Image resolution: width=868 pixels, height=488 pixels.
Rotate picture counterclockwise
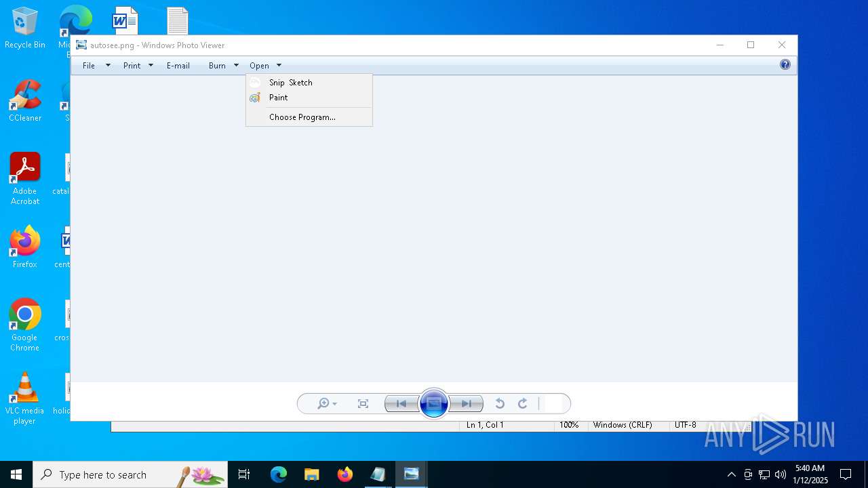coord(500,404)
